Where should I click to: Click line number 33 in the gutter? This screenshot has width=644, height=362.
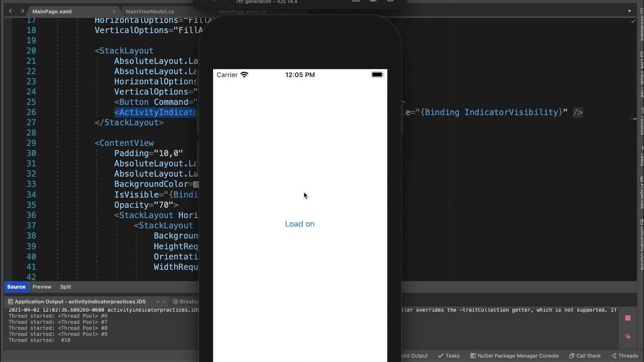pyautogui.click(x=31, y=184)
